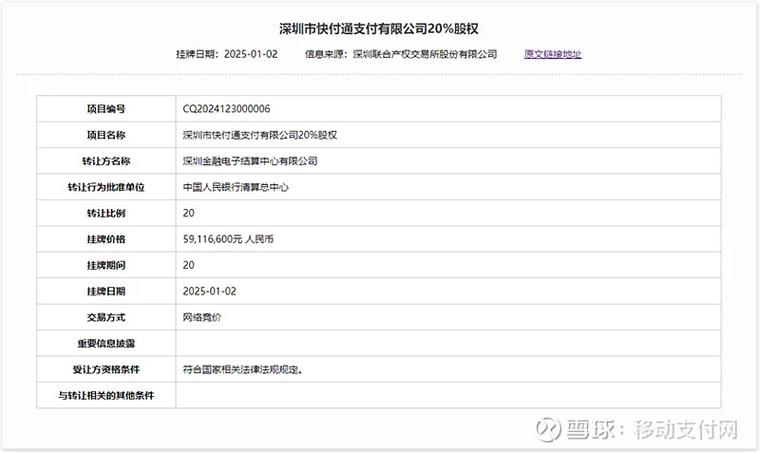760x453 pixels.
Task: Select table date value 2025-01-02
Action: 209,291
